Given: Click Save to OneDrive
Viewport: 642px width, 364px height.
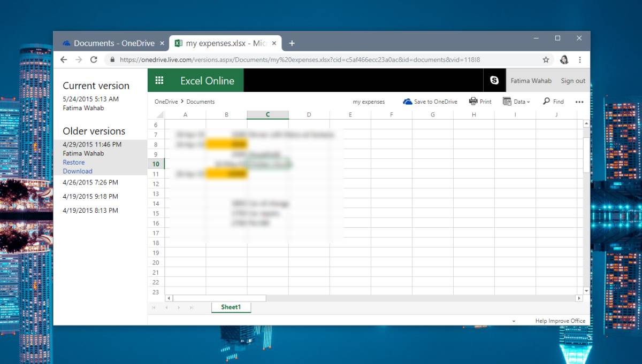Looking at the screenshot, I should coord(430,102).
